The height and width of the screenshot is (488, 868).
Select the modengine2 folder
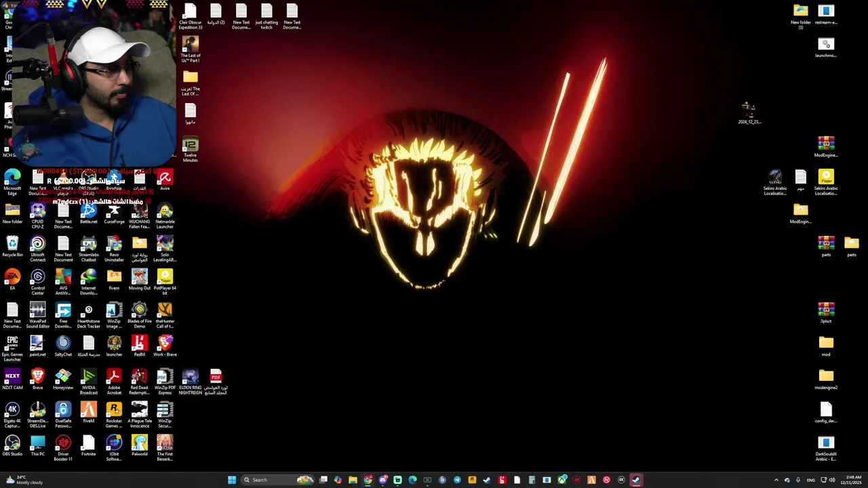pos(826,380)
